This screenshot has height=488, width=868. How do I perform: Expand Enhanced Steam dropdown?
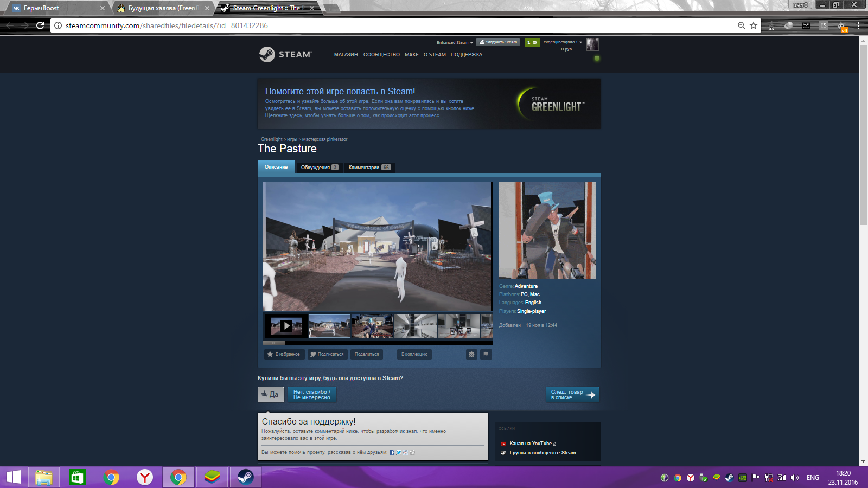[455, 42]
